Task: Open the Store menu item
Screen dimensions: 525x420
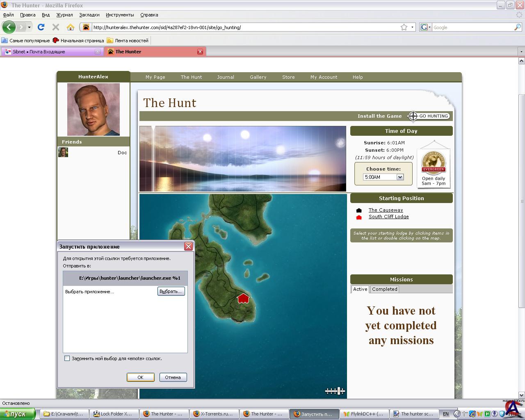Action: coord(288,77)
